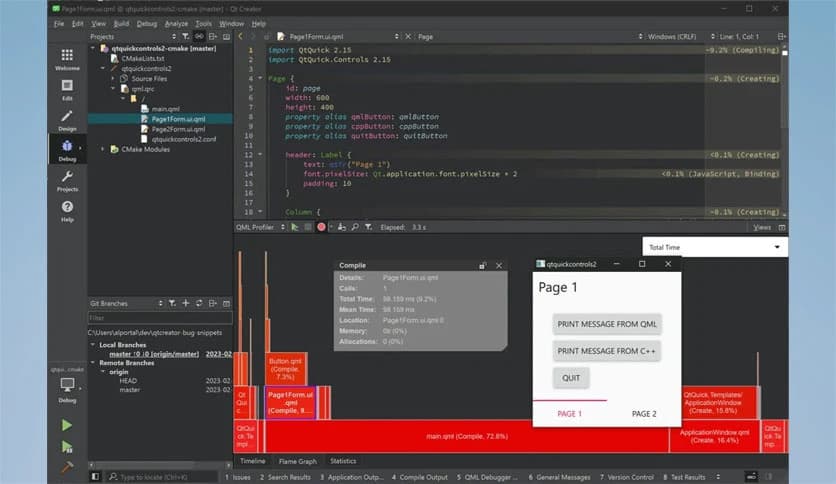The width and height of the screenshot is (836, 484).
Task: Collapse Local Branches section
Action: pos(93,345)
